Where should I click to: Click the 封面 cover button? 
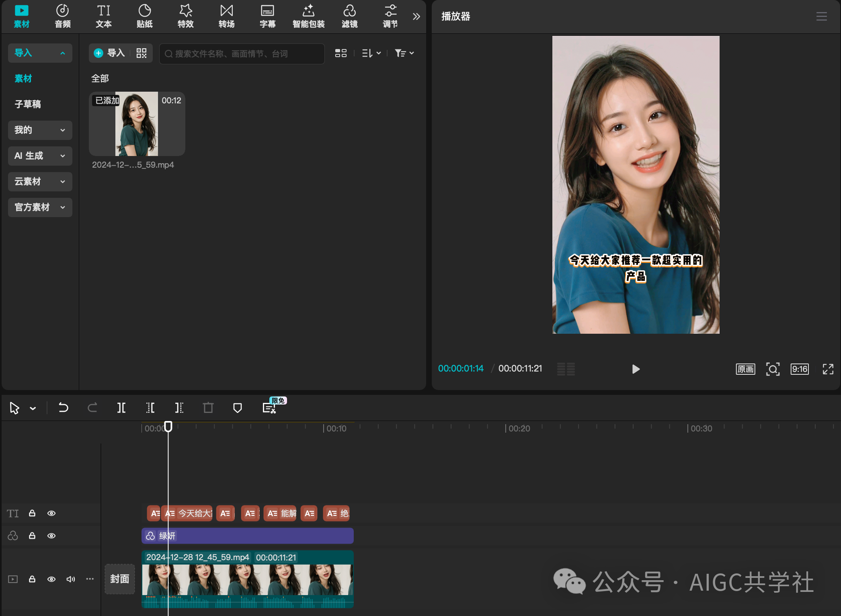click(x=119, y=579)
